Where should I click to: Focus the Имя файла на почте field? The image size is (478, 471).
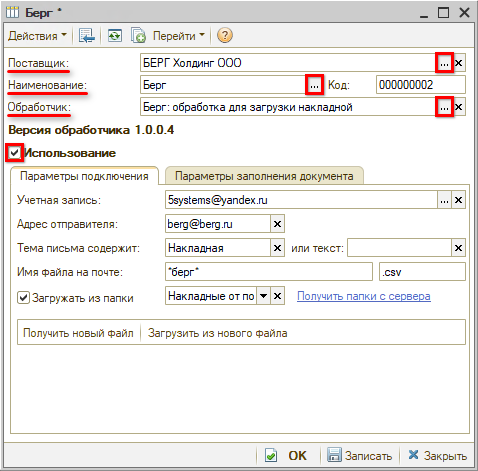pyautogui.click(x=269, y=272)
